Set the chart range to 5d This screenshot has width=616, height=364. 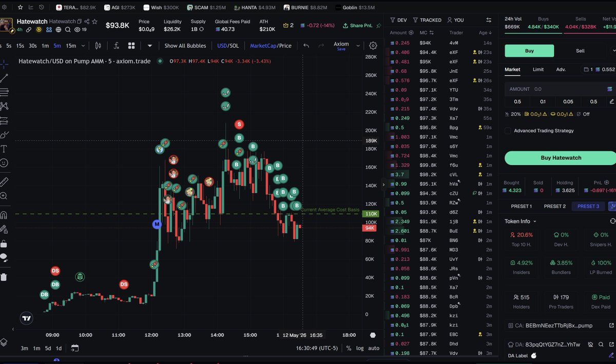[x=48, y=348]
